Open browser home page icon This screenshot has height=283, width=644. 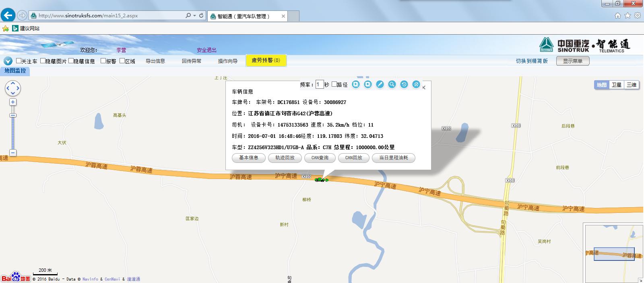click(x=618, y=16)
